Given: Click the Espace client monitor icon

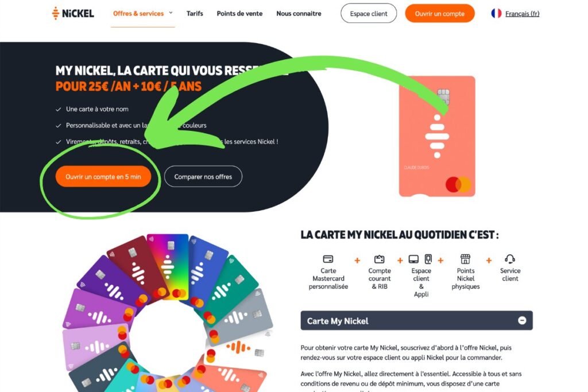Looking at the screenshot, I should (413, 259).
